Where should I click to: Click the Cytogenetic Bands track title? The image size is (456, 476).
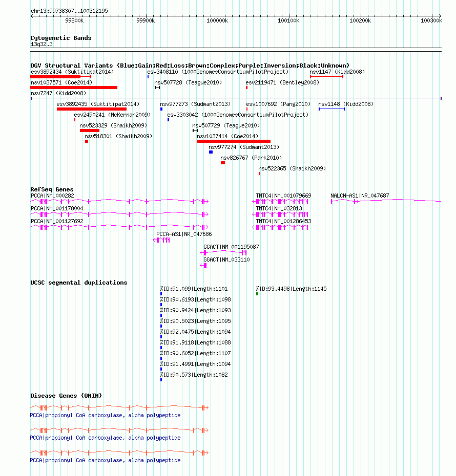(x=61, y=38)
